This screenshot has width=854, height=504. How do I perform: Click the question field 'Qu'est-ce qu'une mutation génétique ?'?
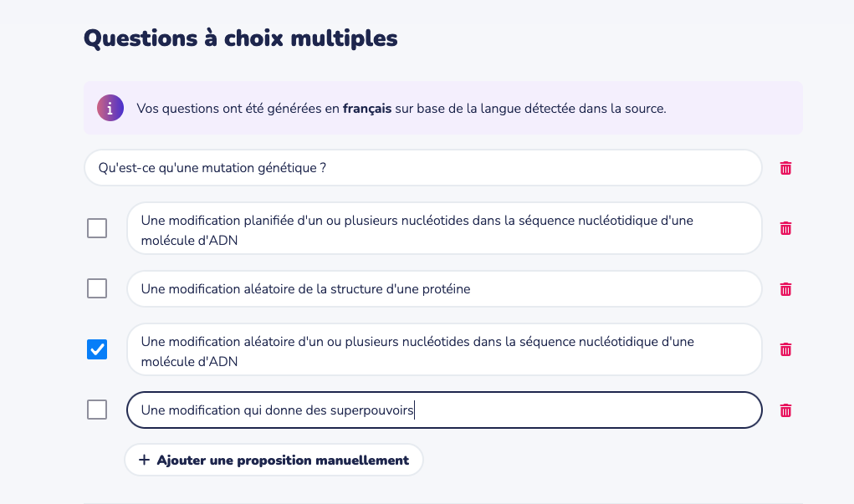click(x=422, y=168)
